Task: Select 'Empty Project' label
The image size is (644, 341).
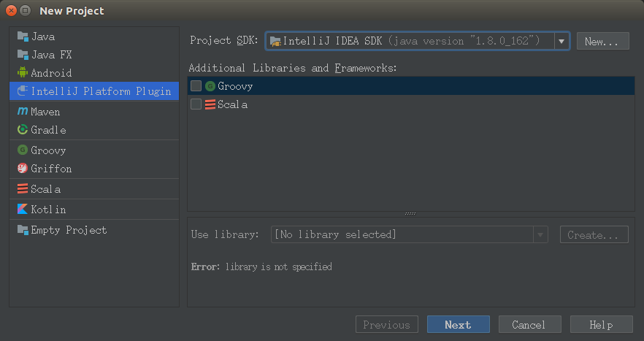Action: pyautogui.click(x=69, y=230)
